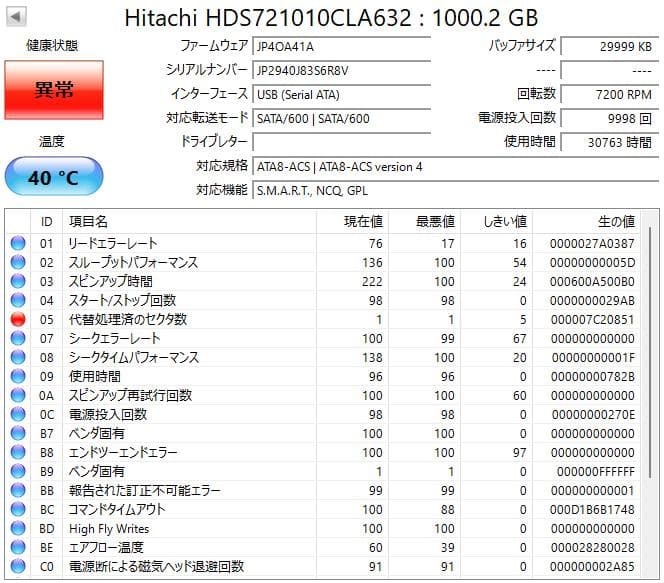Click the 現在値 column header
The width and height of the screenshot is (664, 583).
pyautogui.click(x=352, y=221)
